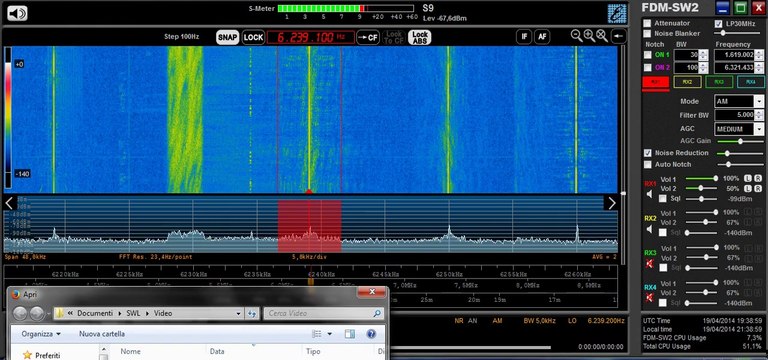Click the zoom out magnifier icon
The image size is (768, 360).
(x=576, y=35)
